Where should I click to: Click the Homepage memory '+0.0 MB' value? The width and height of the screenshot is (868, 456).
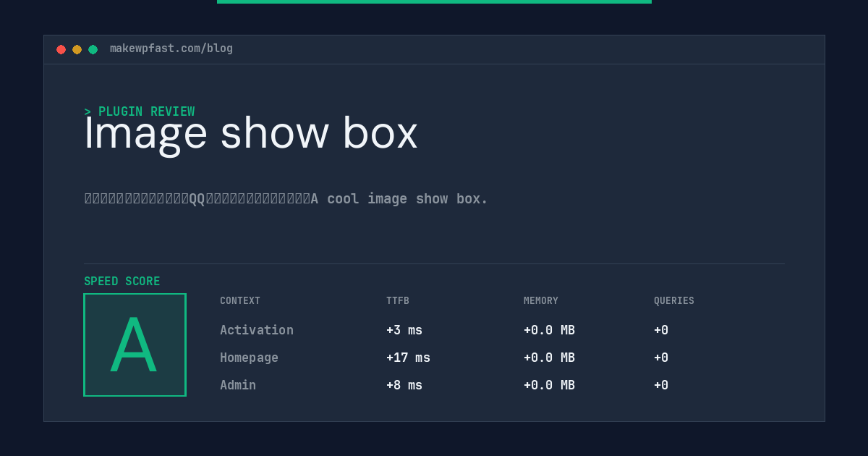[x=549, y=358]
